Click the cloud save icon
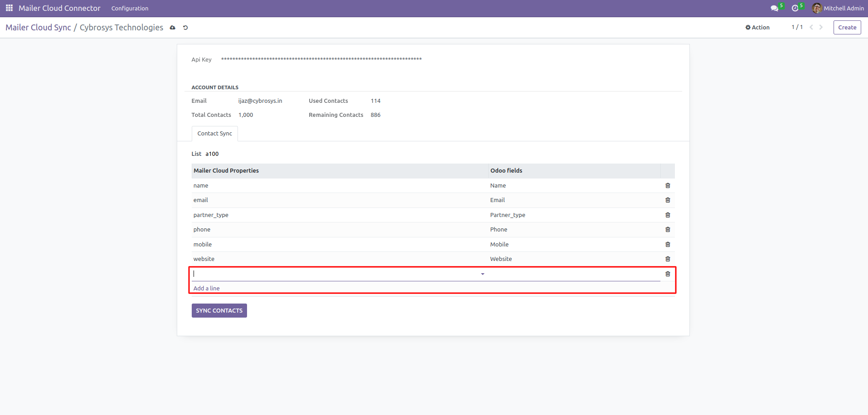868x415 pixels. [x=173, y=28]
